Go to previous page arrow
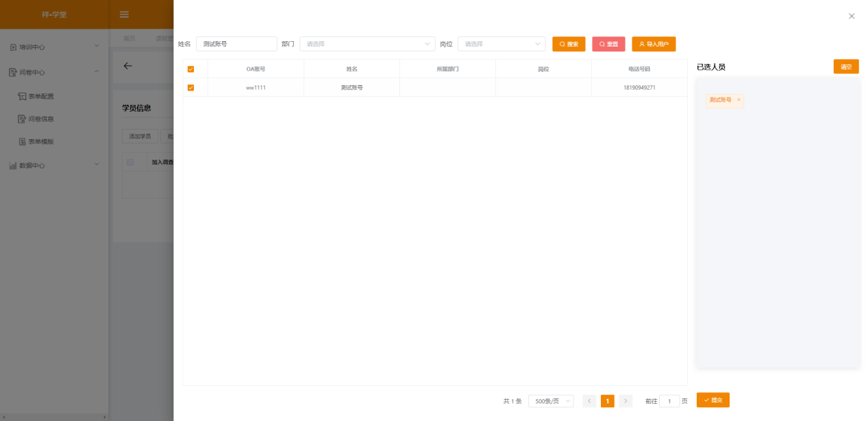This screenshot has height=421, width=868. click(589, 401)
